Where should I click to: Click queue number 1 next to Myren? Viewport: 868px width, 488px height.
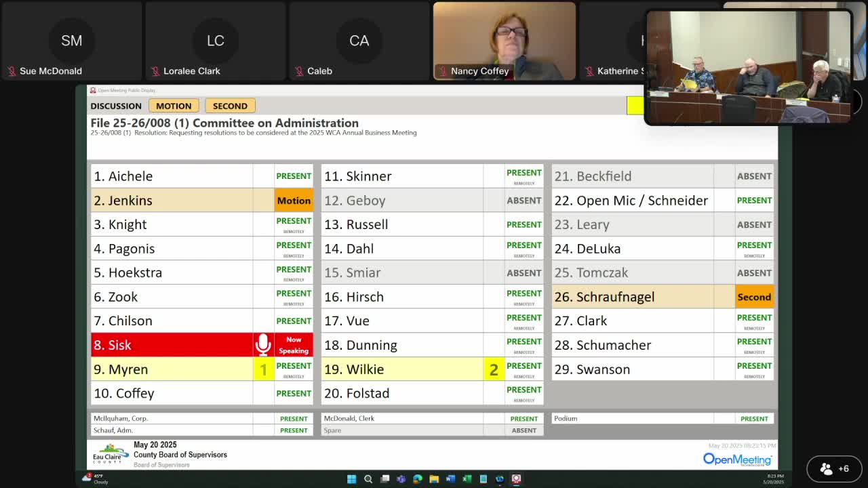tap(263, 369)
